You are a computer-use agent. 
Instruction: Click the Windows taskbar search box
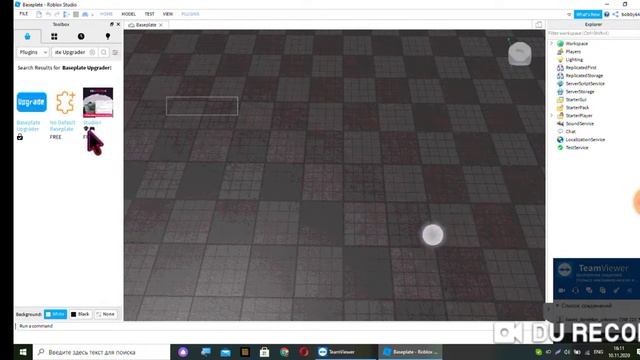[x=101, y=352]
